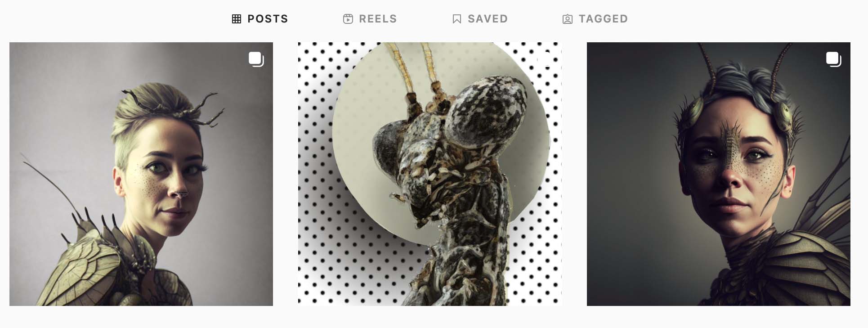This screenshot has height=328, width=868.
Task: Click faint white carousel icon on mantis post
Action: click(x=545, y=59)
